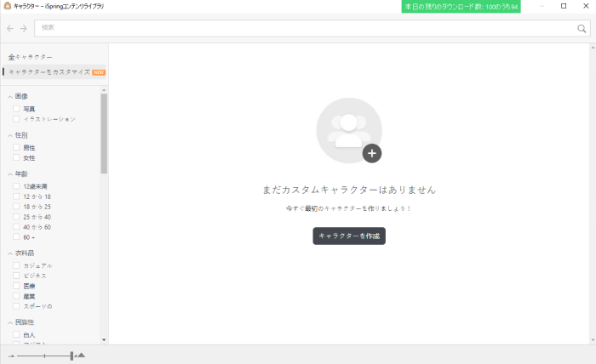Select the カジュアル clothing checkbox
The image size is (596, 364).
(x=16, y=265)
